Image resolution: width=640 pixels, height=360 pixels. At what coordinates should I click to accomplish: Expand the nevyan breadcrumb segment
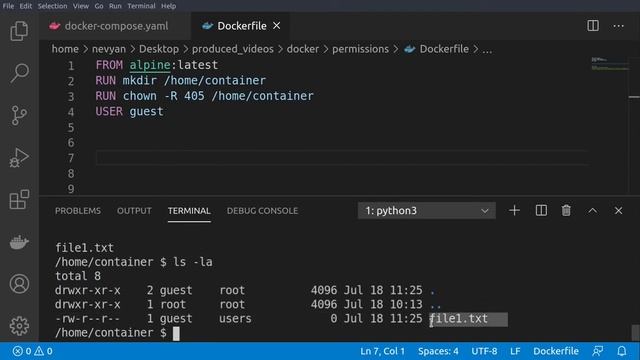coord(109,49)
